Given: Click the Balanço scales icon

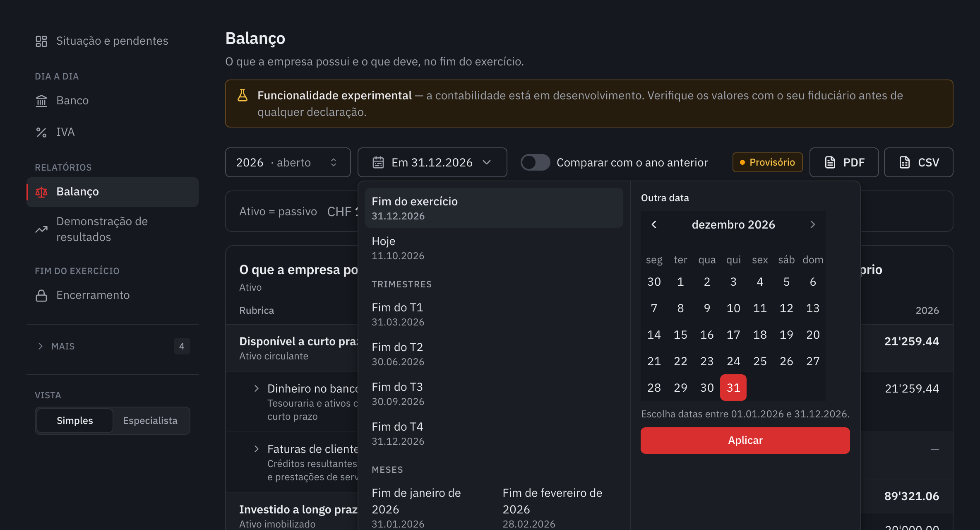Looking at the screenshot, I should pyautogui.click(x=41, y=192).
